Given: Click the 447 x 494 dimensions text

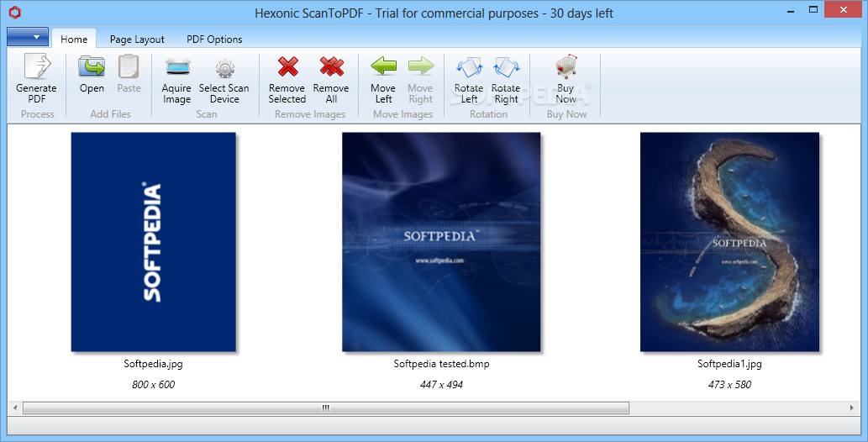Looking at the screenshot, I should point(441,384).
